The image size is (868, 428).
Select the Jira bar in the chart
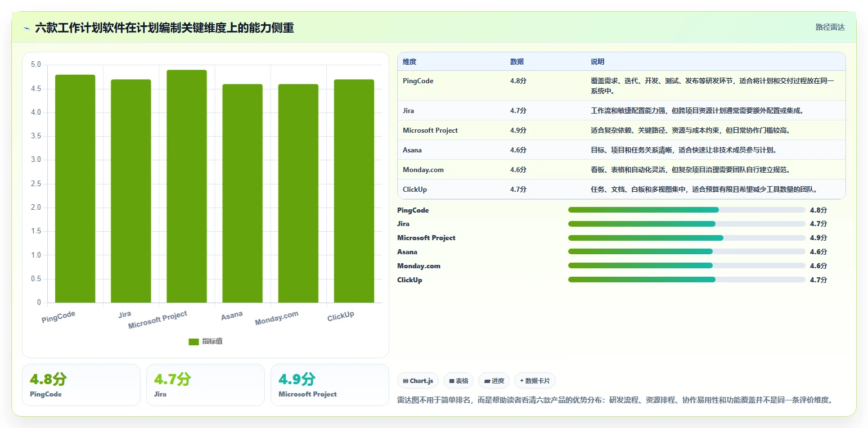coord(131,191)
